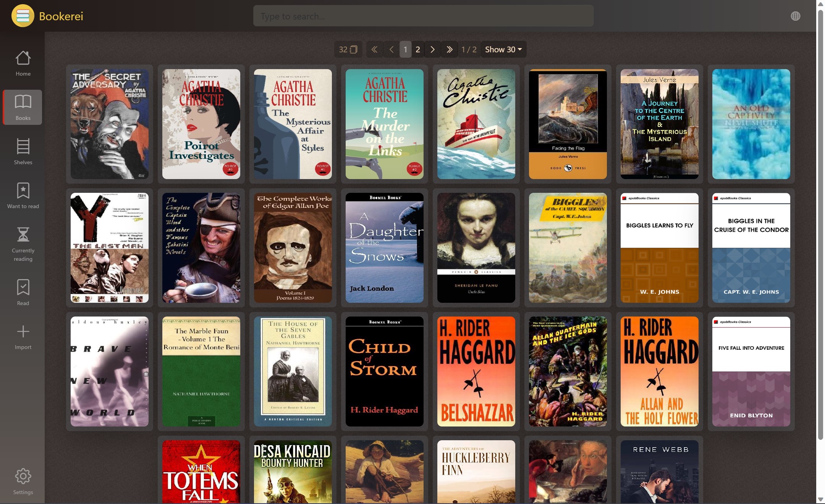
Task: Select the Books sidebar tab
Action: [x=23, y=107]
